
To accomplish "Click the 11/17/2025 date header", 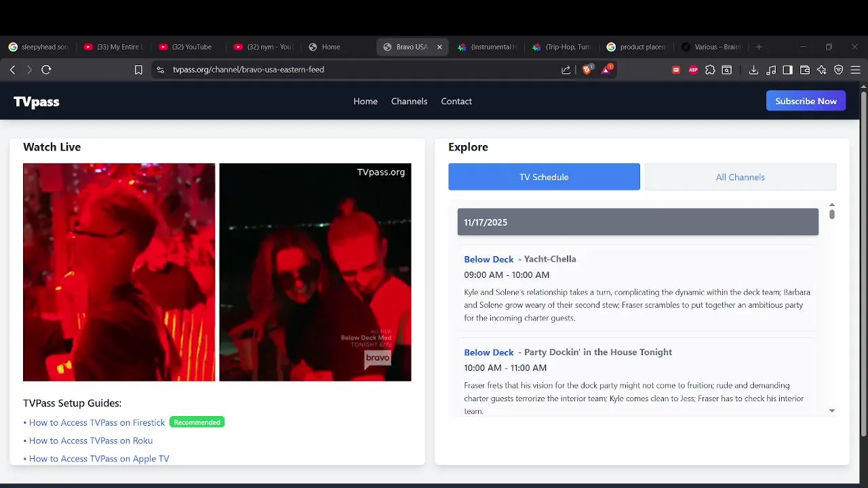I will 637,222.
